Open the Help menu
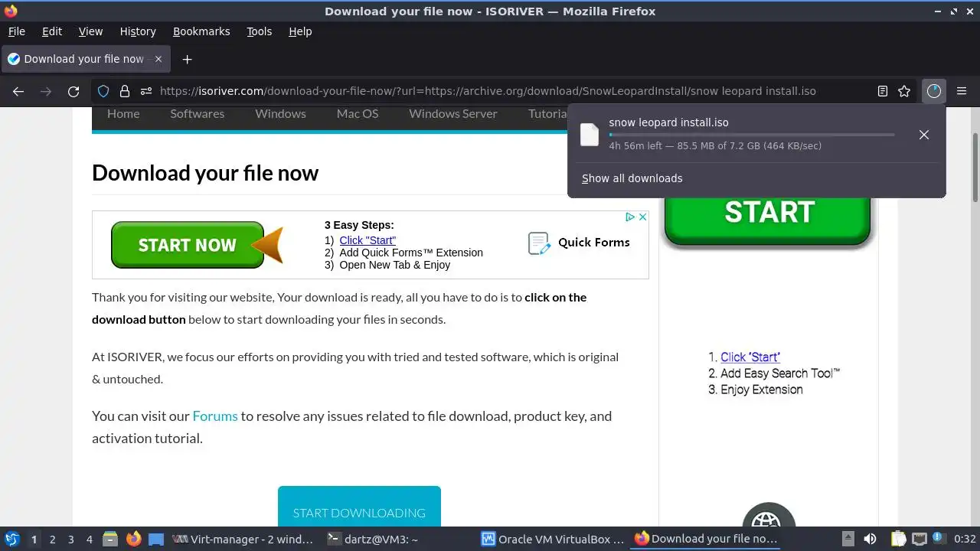 (x=300, y=31)
